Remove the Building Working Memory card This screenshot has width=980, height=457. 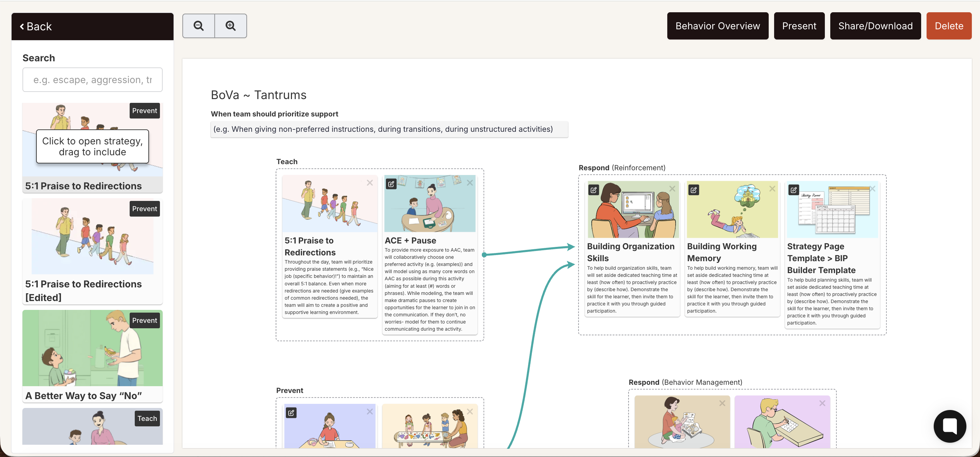pos(772,189)
